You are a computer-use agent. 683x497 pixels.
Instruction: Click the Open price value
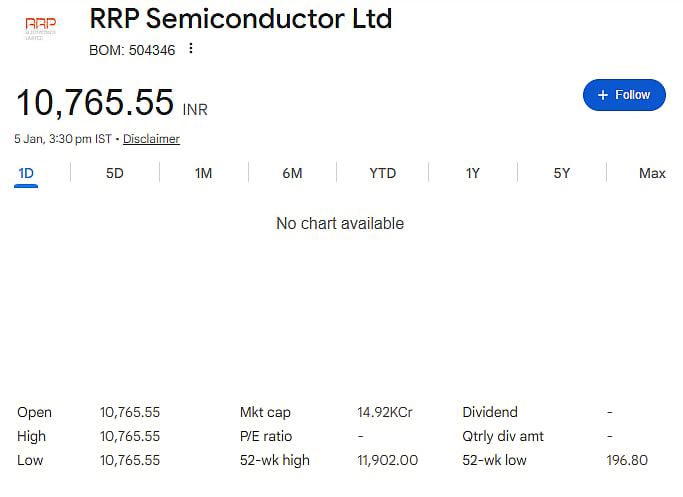pyautogui.click(x=130, y=412)
